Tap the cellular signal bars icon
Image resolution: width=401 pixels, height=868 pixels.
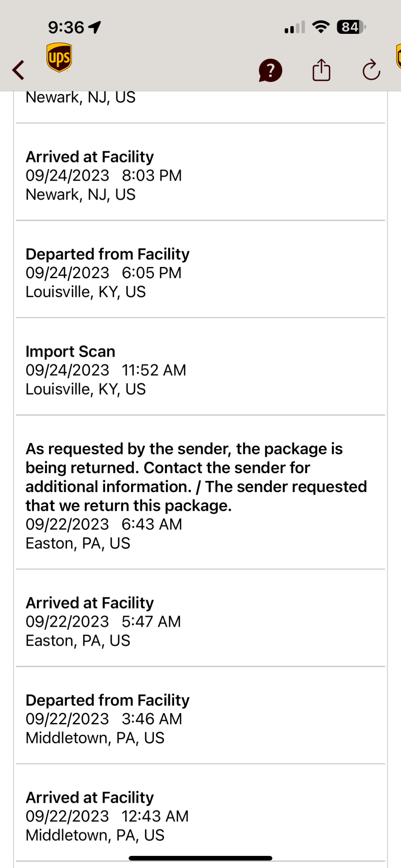pos(295,27)
